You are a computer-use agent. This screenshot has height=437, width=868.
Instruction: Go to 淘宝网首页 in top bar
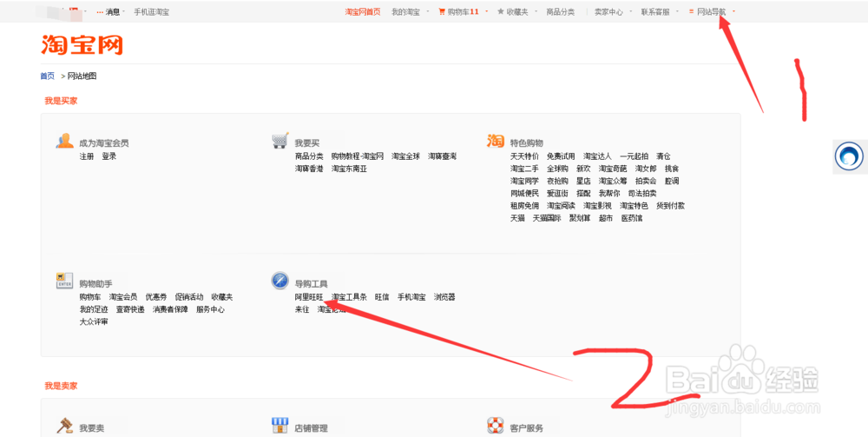point(363,11)
